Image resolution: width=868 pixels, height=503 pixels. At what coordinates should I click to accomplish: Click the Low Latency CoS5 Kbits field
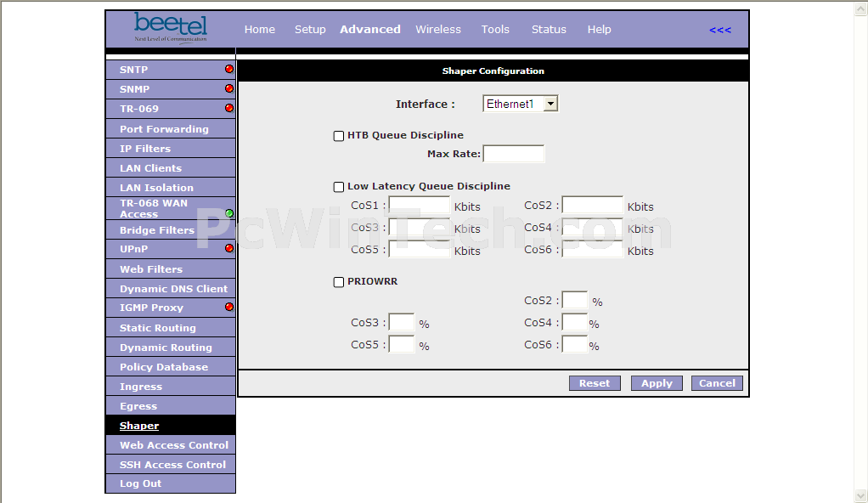coord(420,249)
